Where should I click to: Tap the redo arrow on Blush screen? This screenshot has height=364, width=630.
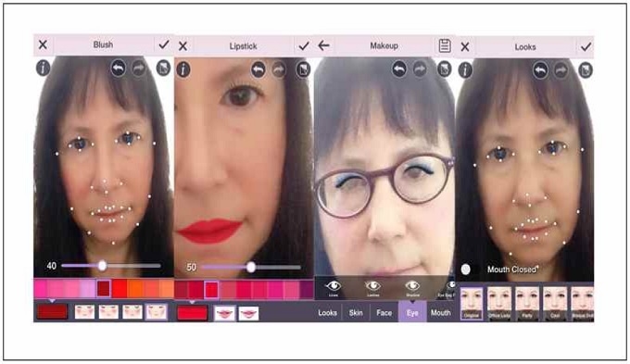[x=139, y=69]
